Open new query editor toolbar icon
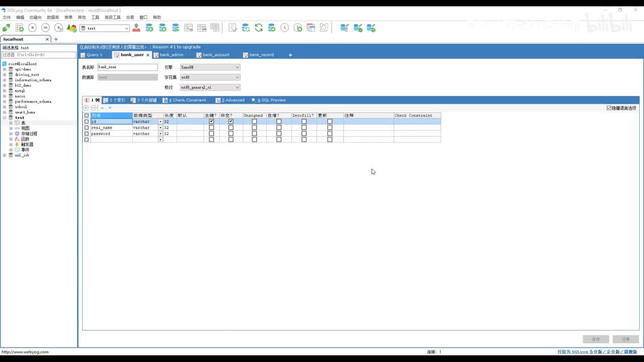Viewport: 644px width, 362px height. tap(20, 28)
